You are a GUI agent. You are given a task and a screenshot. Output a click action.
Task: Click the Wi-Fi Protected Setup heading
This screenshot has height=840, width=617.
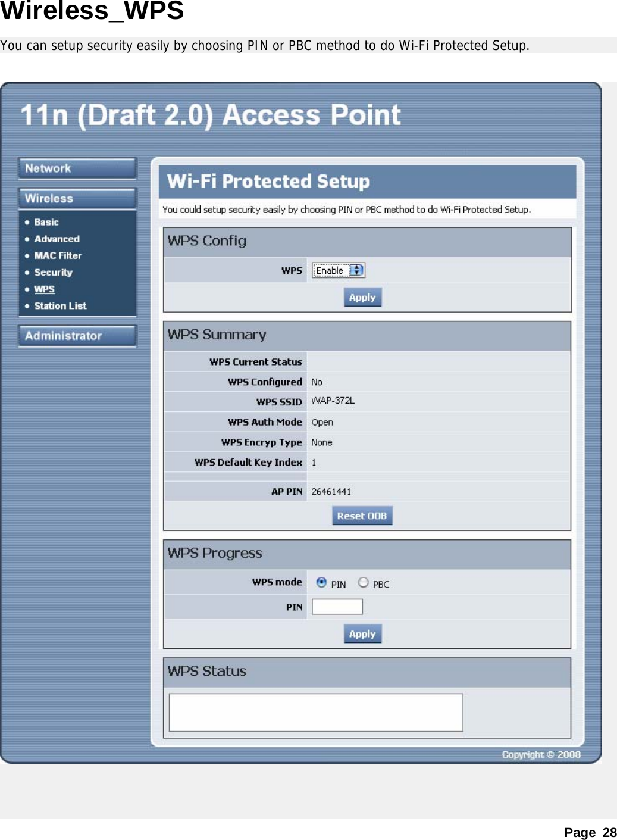[x=268, y=181]
